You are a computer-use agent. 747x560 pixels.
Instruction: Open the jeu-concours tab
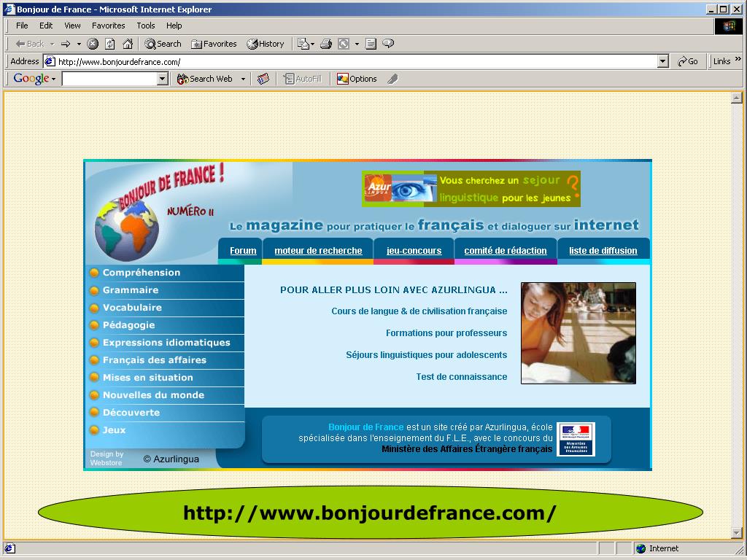tap(414, 251)
